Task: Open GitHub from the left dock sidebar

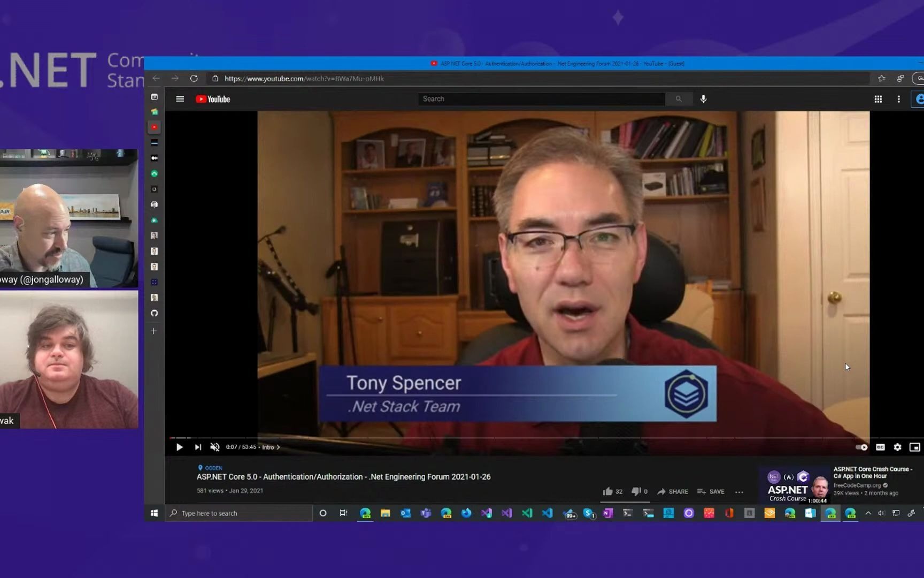Action: click(x=154, y=313)
